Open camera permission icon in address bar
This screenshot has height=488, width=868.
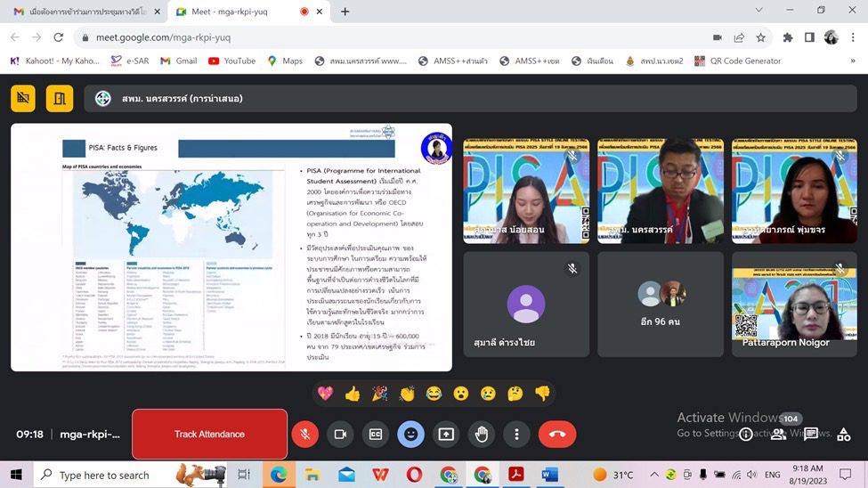pyautogui.click(x=718, y=37)
